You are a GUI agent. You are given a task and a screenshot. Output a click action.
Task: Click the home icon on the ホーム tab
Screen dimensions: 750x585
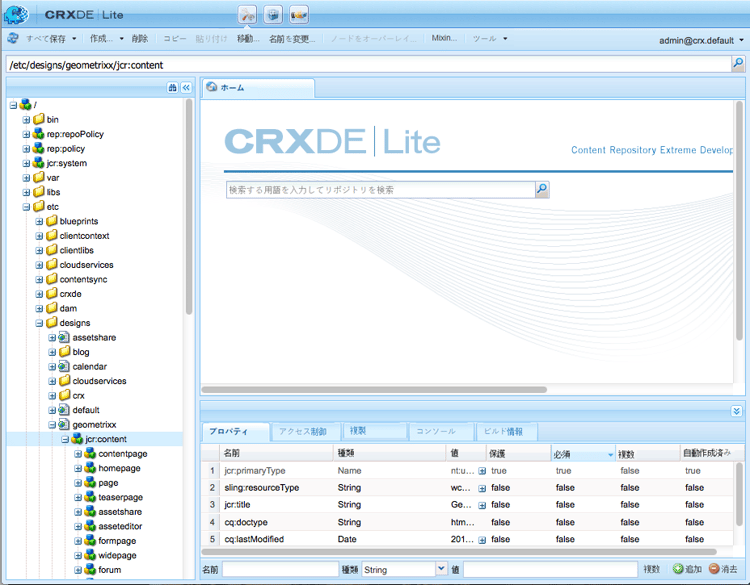click(211, 87)
